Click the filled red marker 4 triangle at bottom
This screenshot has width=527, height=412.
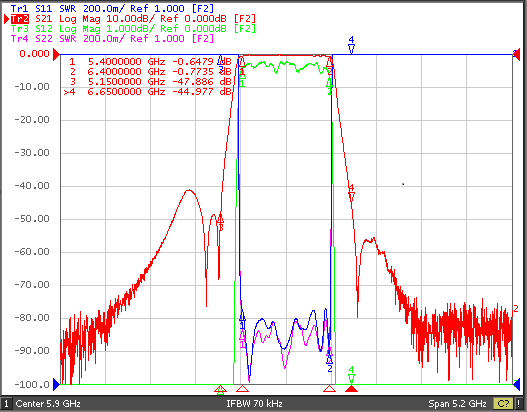point(351,389)
